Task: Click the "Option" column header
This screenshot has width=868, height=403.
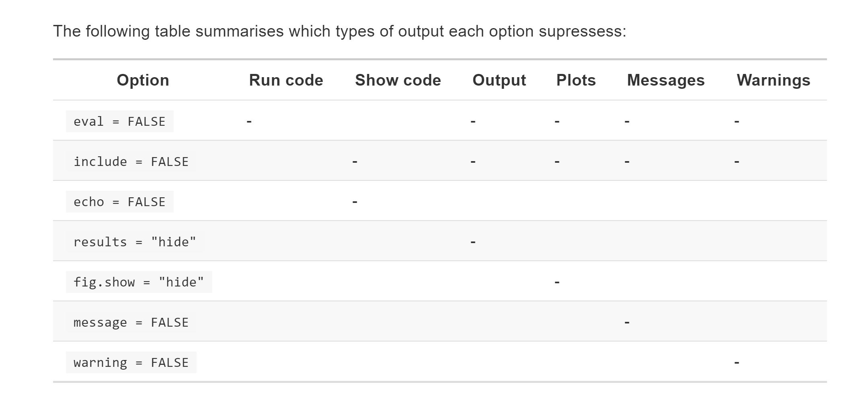Action: (143, 80)
